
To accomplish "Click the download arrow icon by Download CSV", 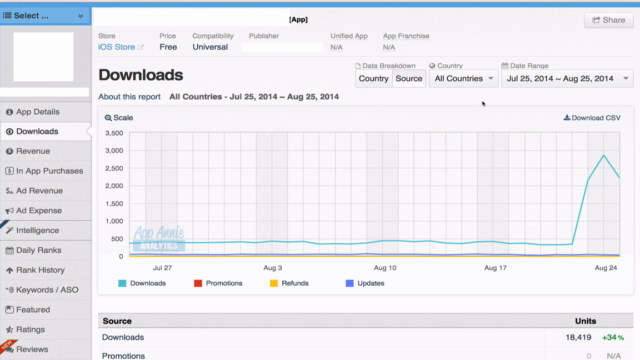I will (567, 118).
